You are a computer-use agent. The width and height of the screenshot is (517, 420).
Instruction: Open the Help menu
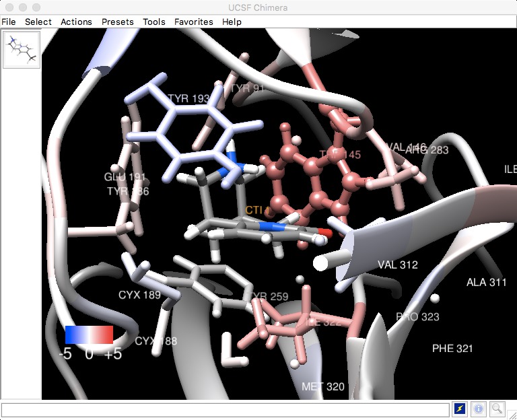click(232, 22)
